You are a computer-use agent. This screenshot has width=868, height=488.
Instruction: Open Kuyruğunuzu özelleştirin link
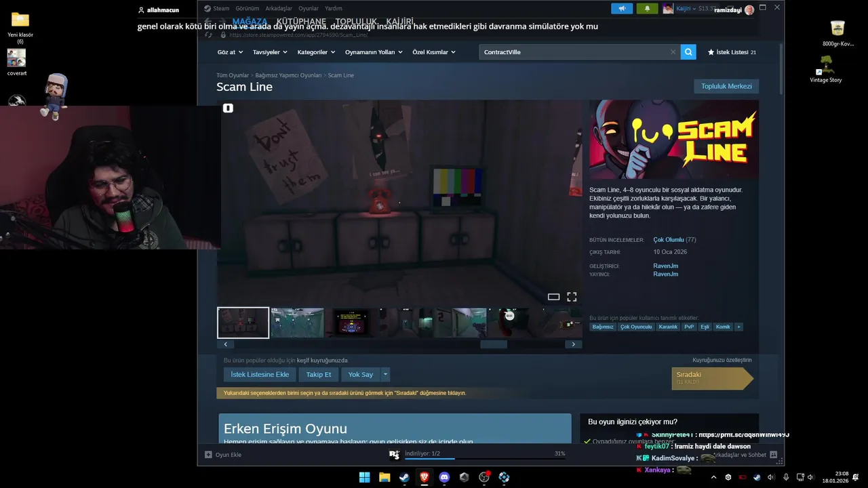pos(722,360)
